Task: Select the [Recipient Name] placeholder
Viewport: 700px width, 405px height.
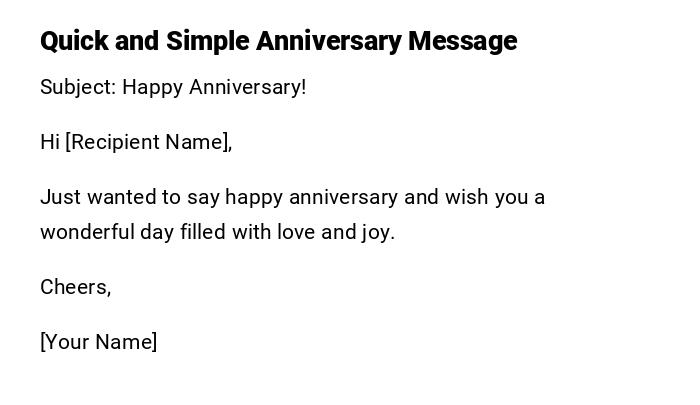Action: (x=148, y=142)
